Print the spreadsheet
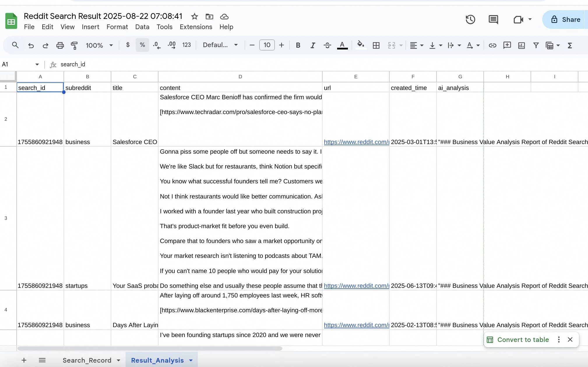Screen dimensions: 588x367 click(x=60, y=45)
